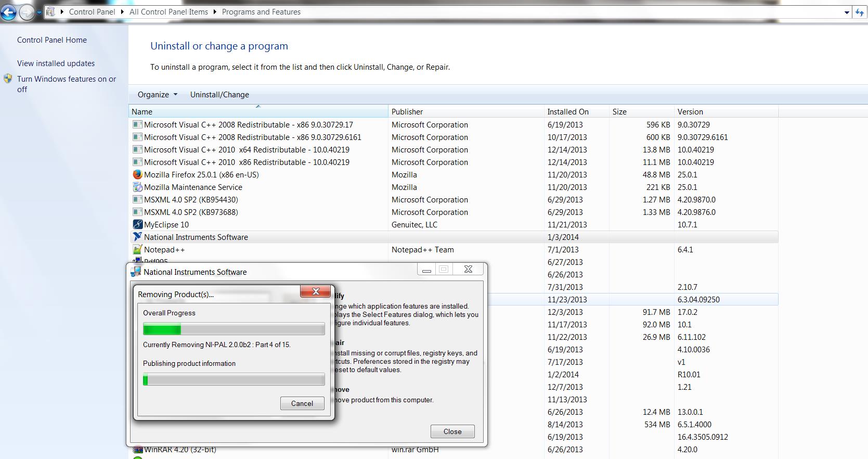Click the Publishing product information progress bar

[234, 379]
